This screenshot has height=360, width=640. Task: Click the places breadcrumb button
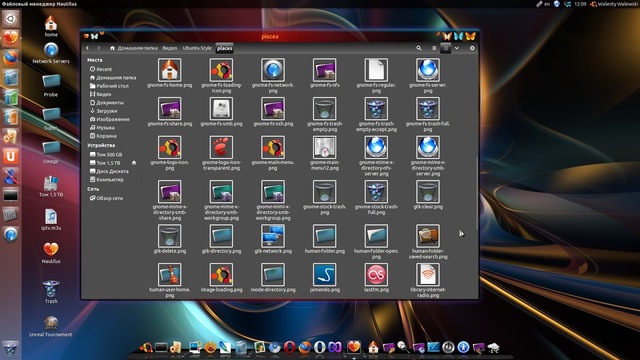(224, 48)
